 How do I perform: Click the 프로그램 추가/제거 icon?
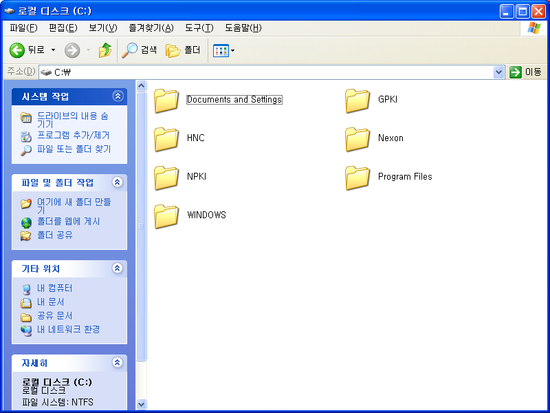(x=26, y=136)
